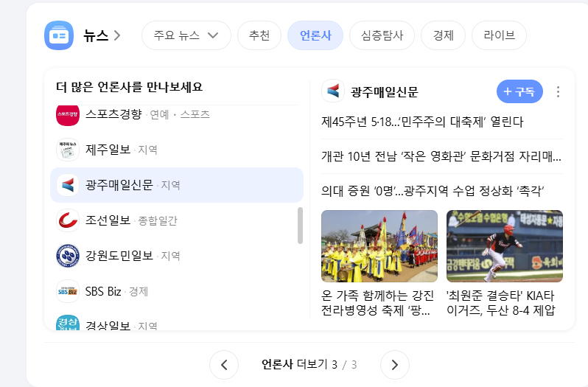The width and height of the screenshot is (588, 387).
Task: Click the blue news app icon
Action: pos(59,35)
